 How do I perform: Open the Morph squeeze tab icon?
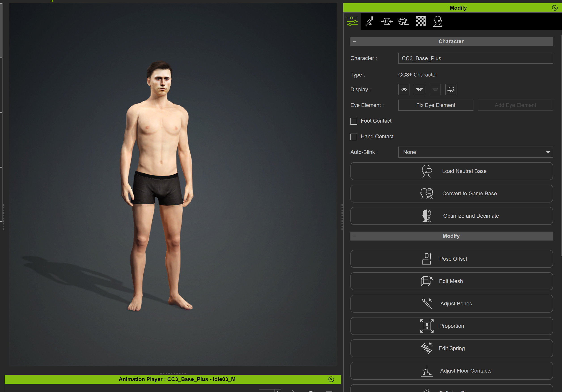click(386, 21)
